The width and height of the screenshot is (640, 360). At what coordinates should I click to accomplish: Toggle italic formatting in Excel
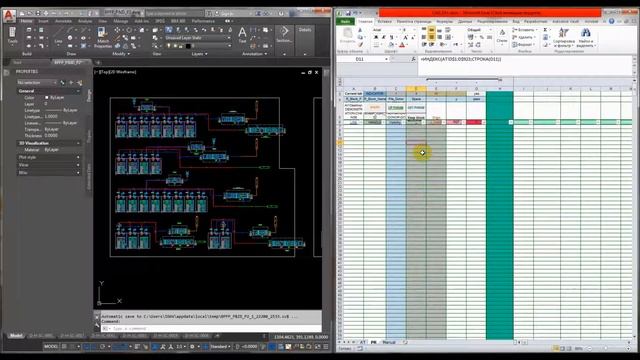click(383, 37)
